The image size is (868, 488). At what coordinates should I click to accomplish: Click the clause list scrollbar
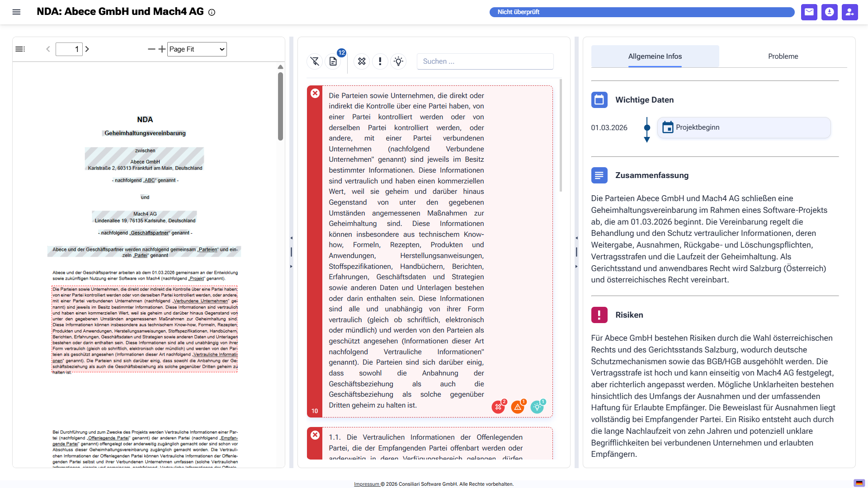(x=561, y=136)
